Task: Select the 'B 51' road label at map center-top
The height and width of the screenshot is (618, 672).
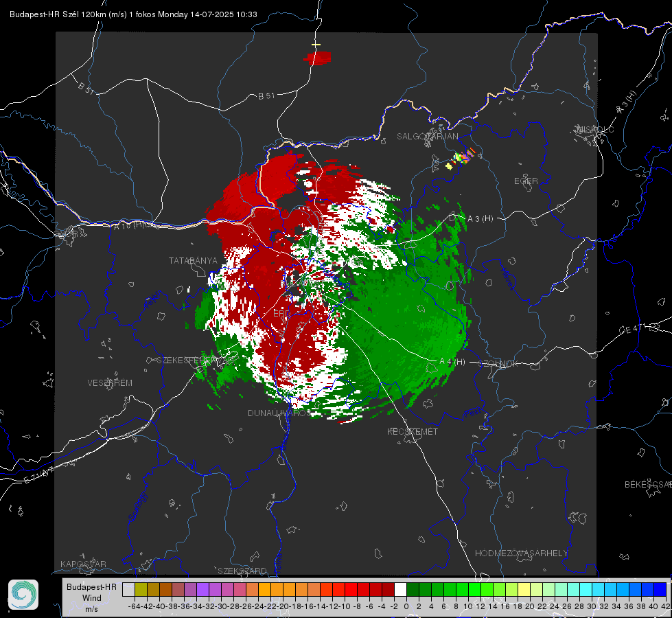Action: tap(266, 96)
